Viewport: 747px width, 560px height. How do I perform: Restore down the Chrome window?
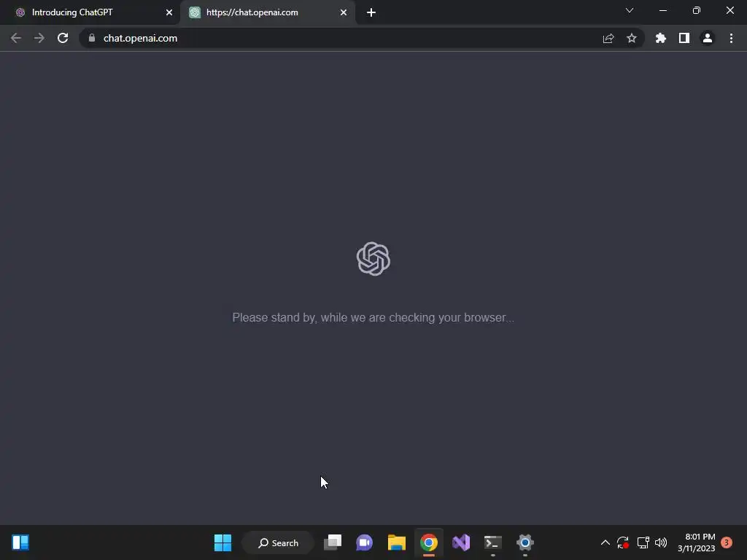coord(697,10)
